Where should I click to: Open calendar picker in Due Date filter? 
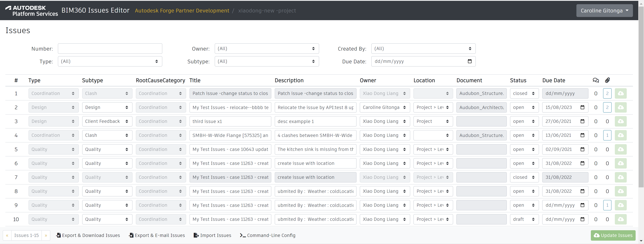point(470,61)
